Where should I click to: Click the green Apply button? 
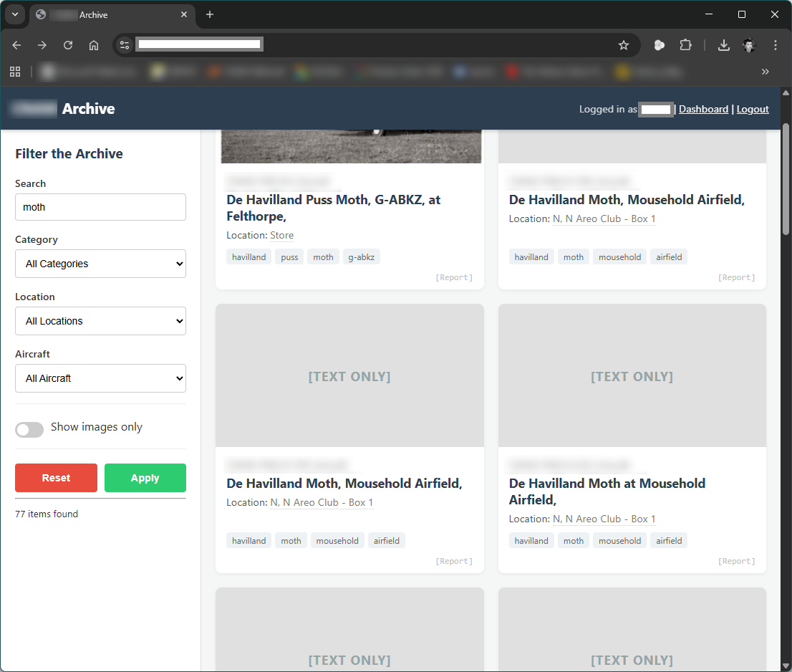click(145, 478)
